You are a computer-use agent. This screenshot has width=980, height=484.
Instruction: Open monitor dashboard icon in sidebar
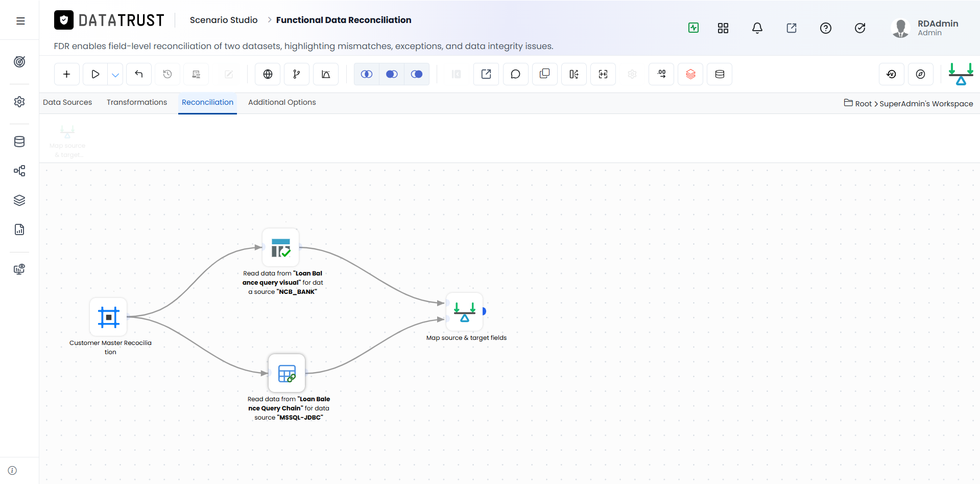point(19,269)
